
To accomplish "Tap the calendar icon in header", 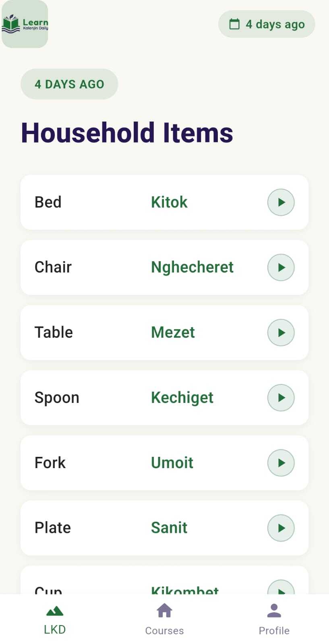I will tap(234, 24).
